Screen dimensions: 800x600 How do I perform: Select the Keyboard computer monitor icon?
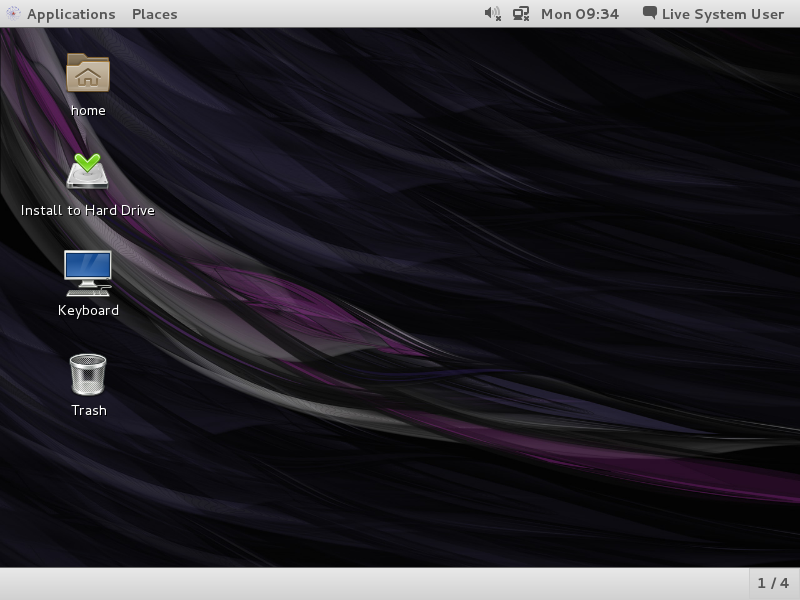click(88, 272)
